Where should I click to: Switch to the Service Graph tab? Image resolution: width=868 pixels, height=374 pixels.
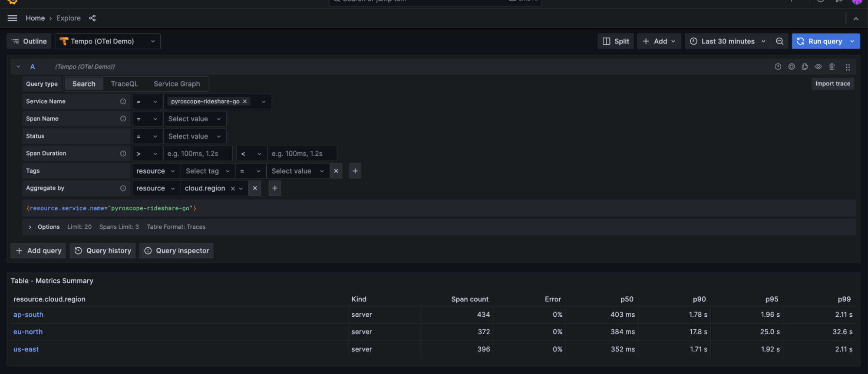click(177, 84)
